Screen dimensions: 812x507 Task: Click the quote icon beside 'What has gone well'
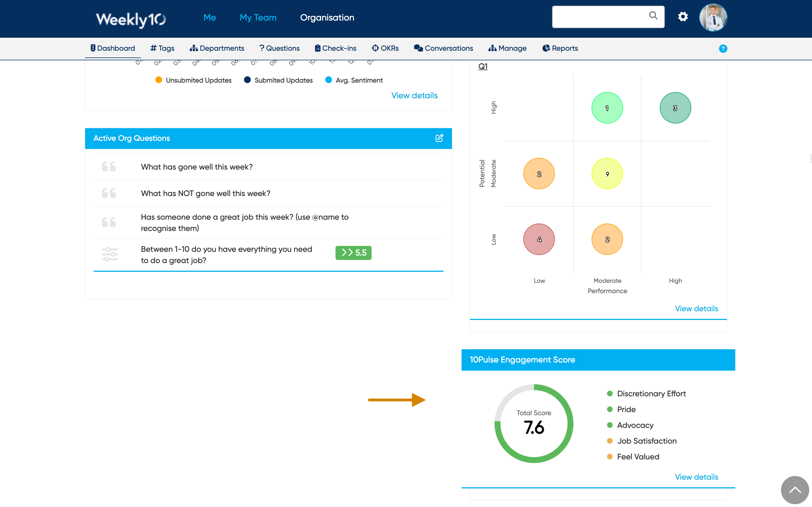(x=109, y=167)
